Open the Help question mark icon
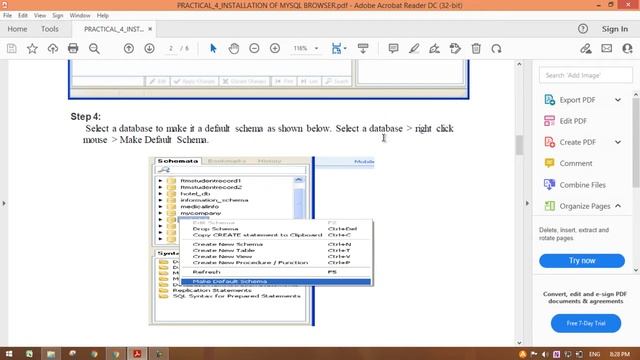 [x=583, y=29]
